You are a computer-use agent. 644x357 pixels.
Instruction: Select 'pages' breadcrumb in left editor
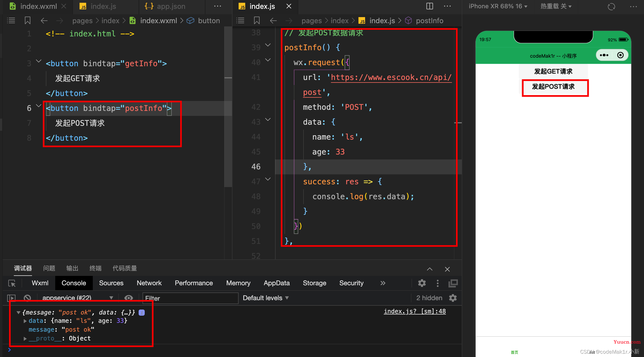point(82,21)
